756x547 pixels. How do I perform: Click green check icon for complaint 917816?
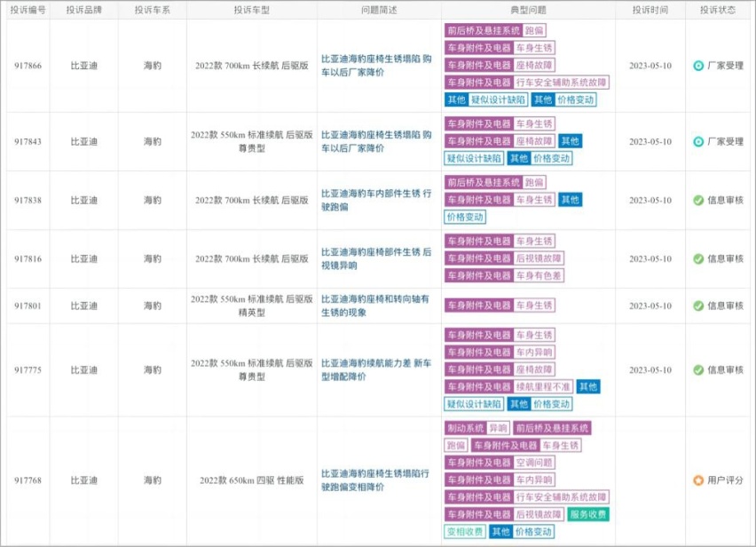tap(698, 258)
